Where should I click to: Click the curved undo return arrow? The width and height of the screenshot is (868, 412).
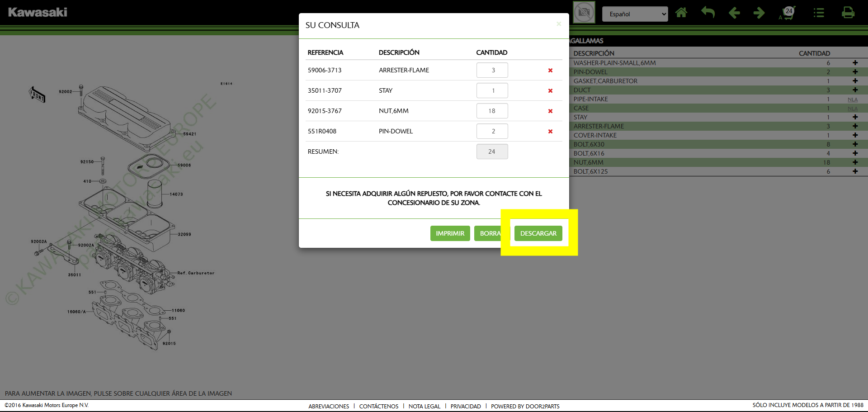[x=708, y=13]
